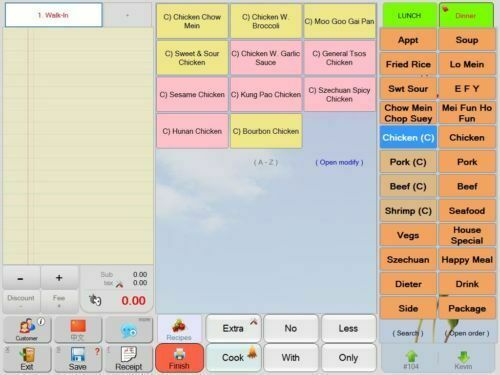Add C) Moo Goo Gai Pan item
The image size is (500, 375).
339,21
